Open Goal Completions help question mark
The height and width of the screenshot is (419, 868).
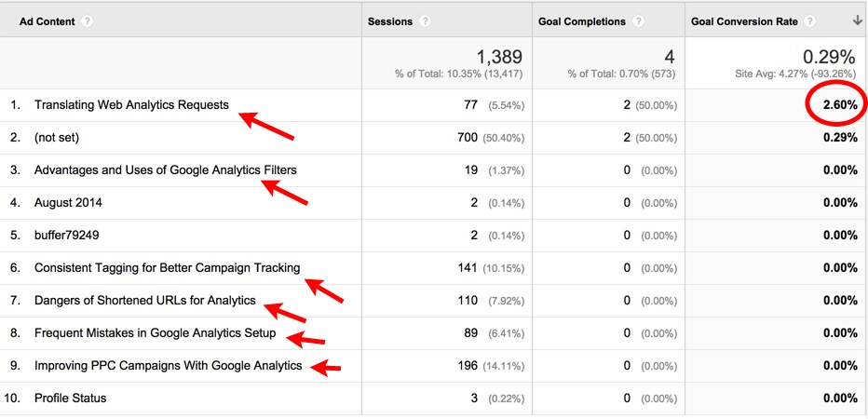(x=639, y=21)
